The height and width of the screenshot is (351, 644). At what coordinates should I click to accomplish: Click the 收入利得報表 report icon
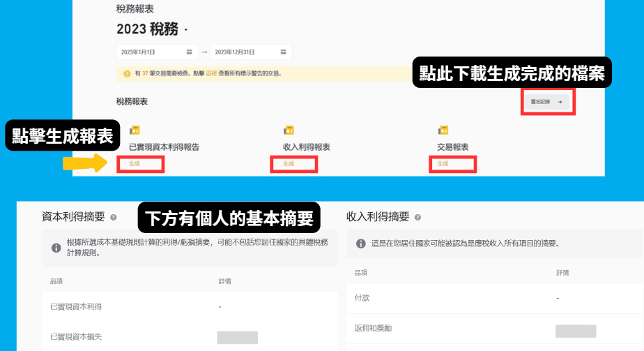(288, 130)
